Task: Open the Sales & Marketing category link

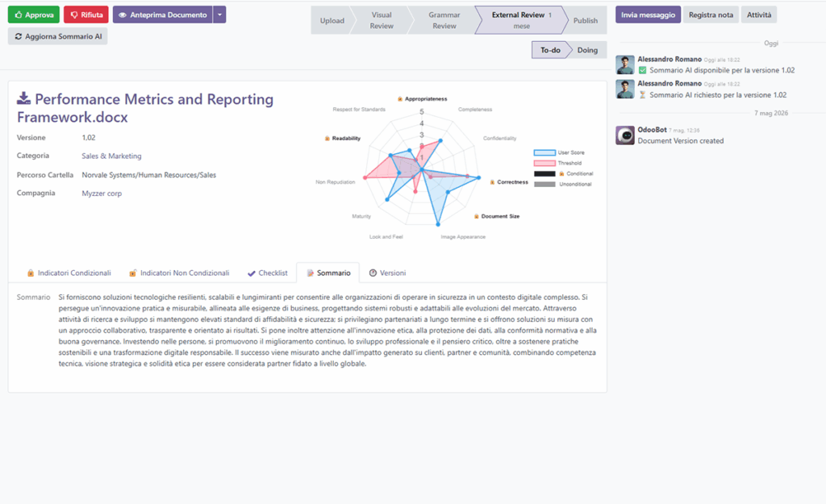Action: [111, 156]
